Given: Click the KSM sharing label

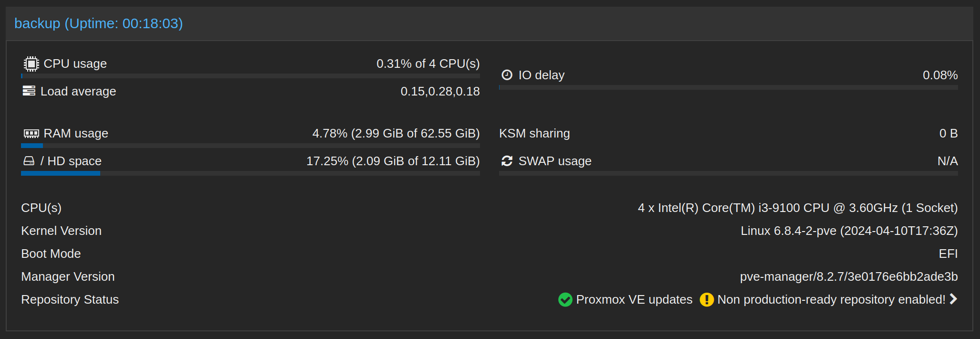Looking at the screenshot, I should coord(534,133).
